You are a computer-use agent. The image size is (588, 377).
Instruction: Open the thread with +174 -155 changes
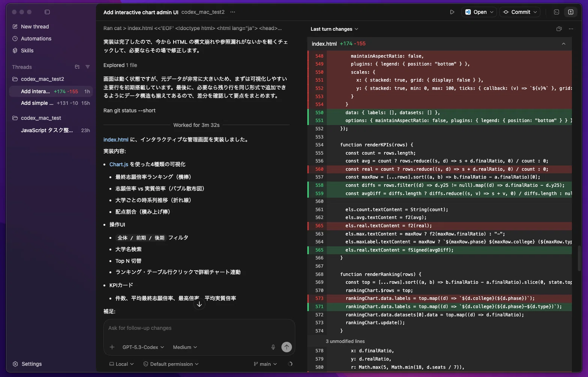(x=51, y=91)
